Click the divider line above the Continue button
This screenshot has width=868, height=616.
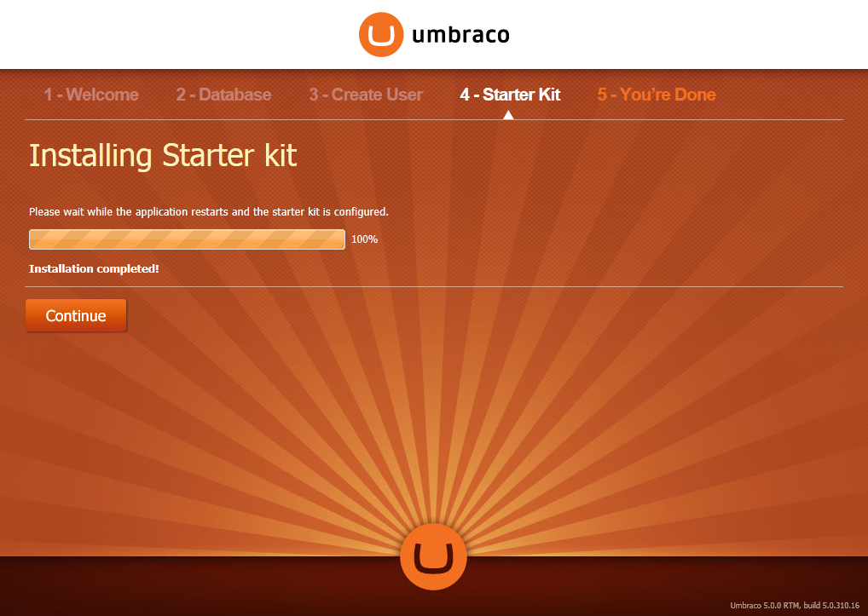coord(434,286)
